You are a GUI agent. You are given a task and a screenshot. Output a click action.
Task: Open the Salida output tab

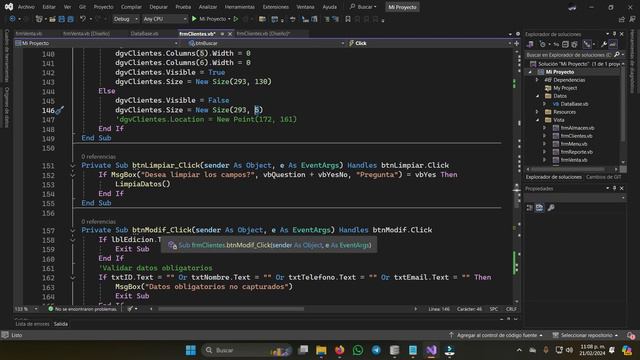[x=61, y=324]
